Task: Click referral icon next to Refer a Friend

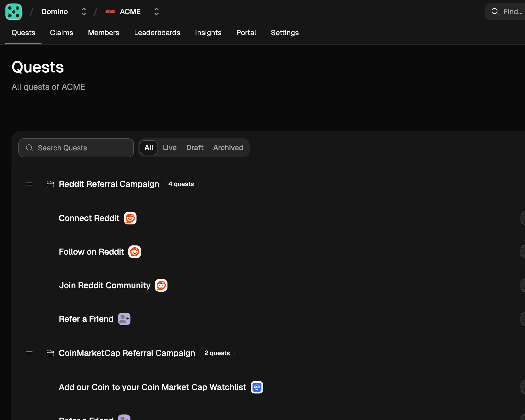Action: point(124,319)
